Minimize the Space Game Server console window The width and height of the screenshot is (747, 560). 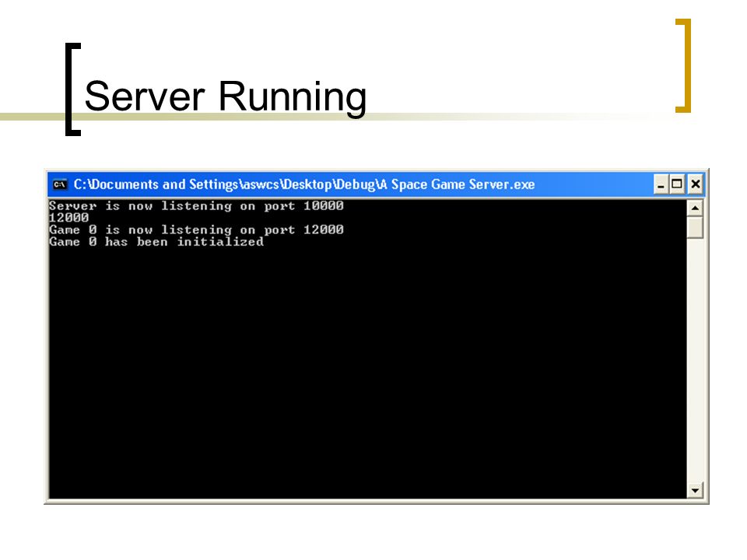pyautogui.click(x=661, y=184)
